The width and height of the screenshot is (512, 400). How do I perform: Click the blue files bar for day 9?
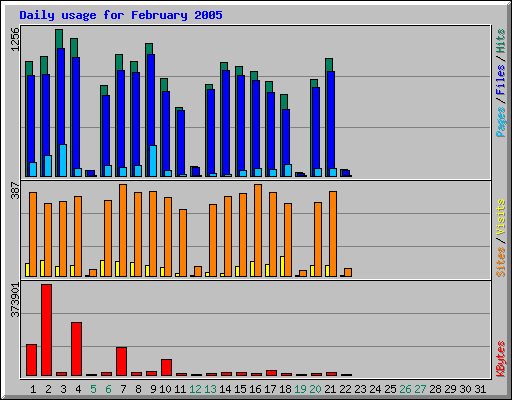pos(151,100)
